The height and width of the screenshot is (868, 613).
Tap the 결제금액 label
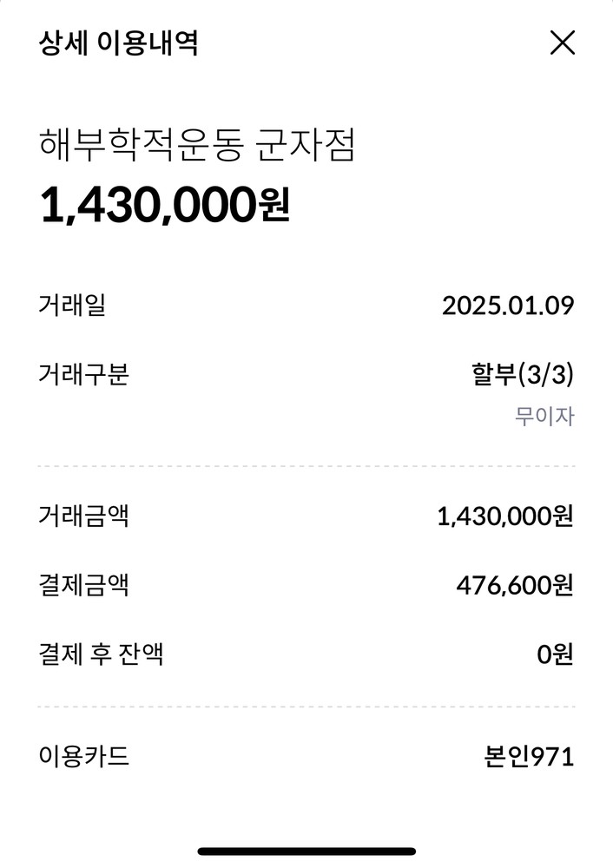[83, 585]
